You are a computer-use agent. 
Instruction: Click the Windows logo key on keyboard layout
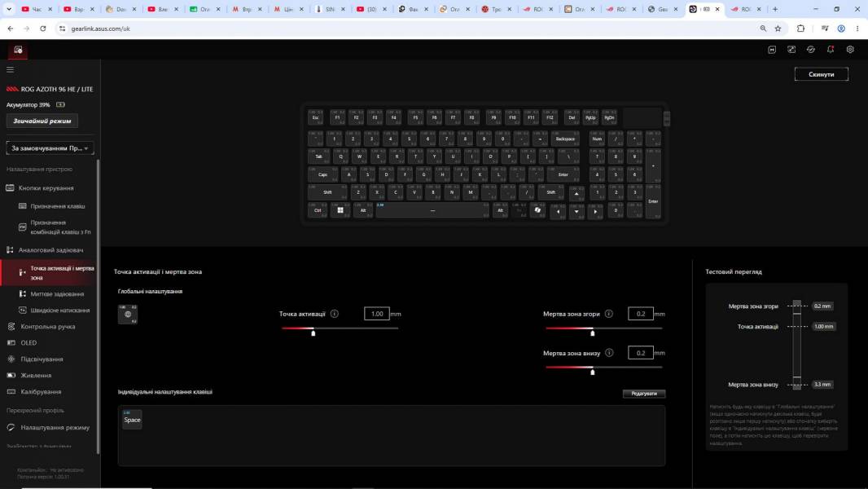pos(340,210)
